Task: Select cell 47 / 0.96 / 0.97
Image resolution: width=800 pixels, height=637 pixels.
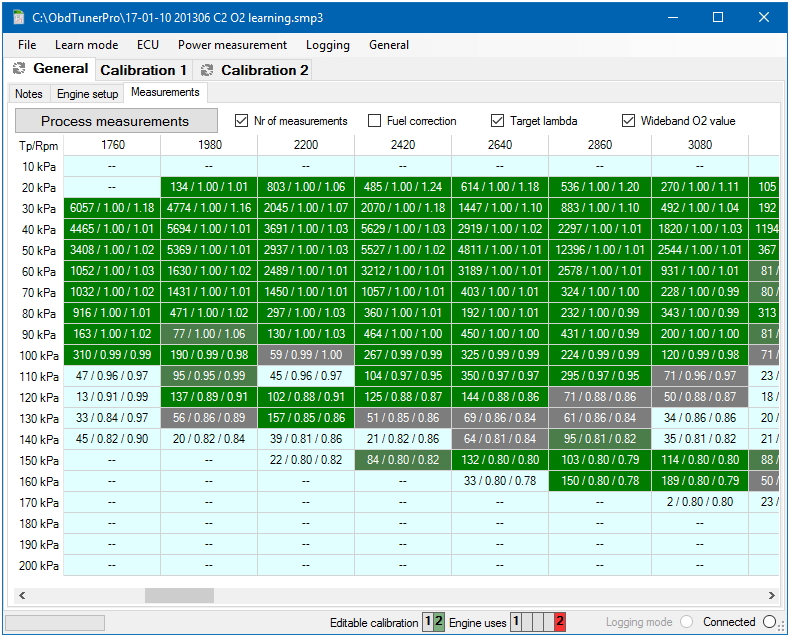Action: click(x=112, y=376)
